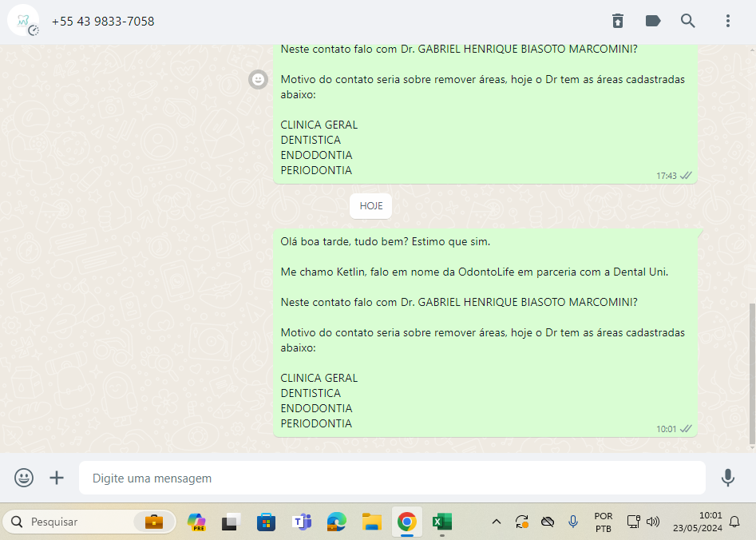Click the 'Olá boa tarde' message line
756x540 pixels.
[x=386, y=241]
